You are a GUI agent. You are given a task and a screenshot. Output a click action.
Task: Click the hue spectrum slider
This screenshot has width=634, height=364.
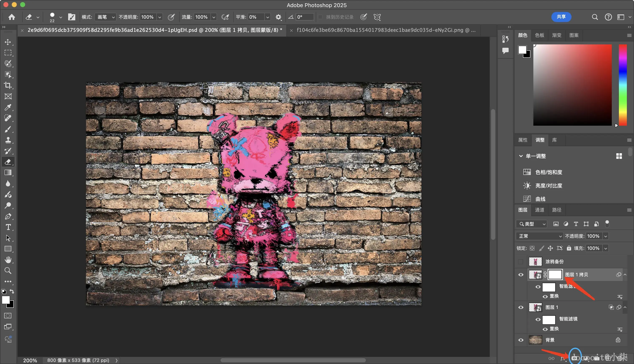(x=623, y=85)
